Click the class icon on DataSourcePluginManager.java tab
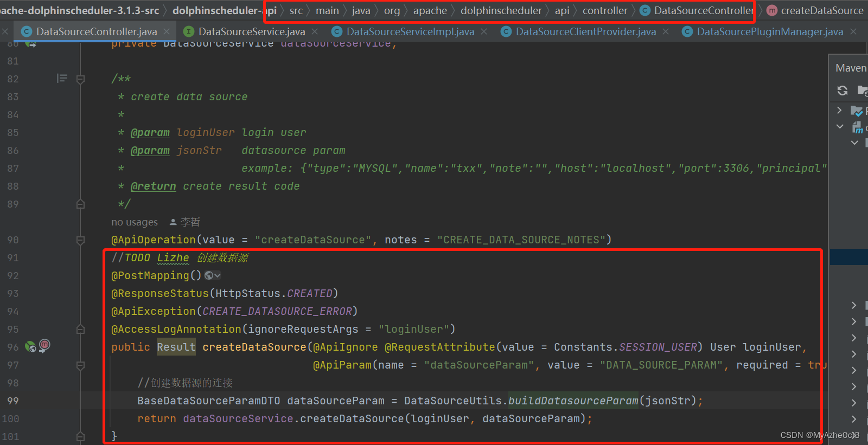This screenshot has width=868, height=445. click(687, 31)
